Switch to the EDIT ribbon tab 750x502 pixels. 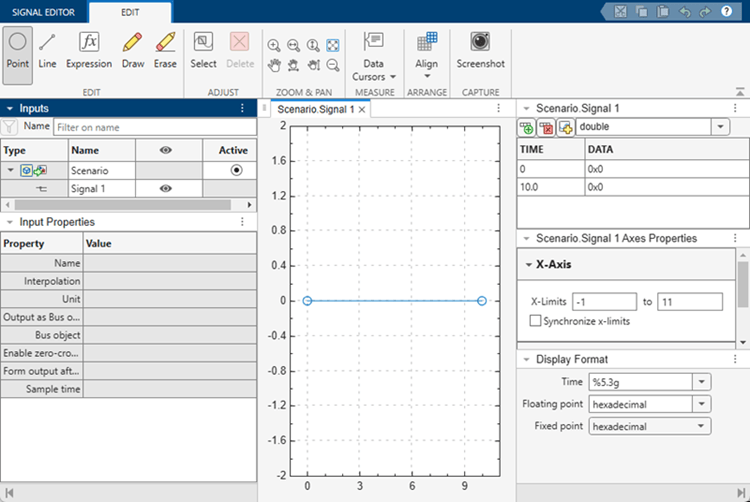pos(130,12)
